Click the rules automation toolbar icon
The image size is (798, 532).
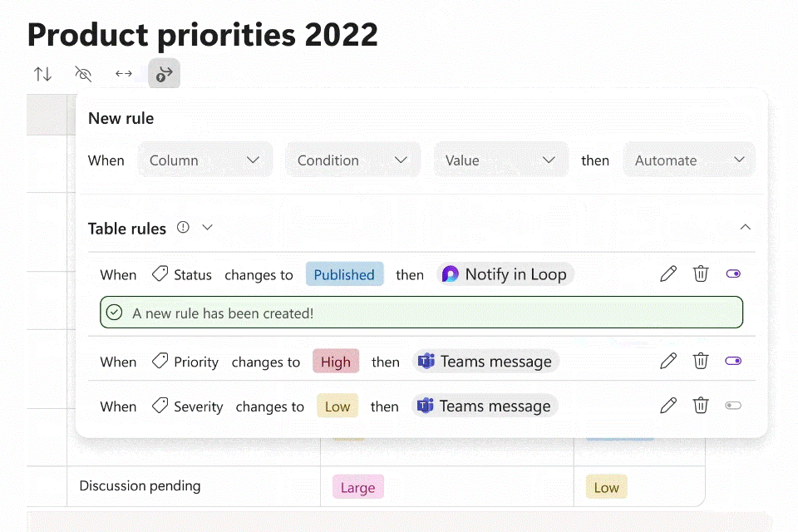[x=164, y=74]
